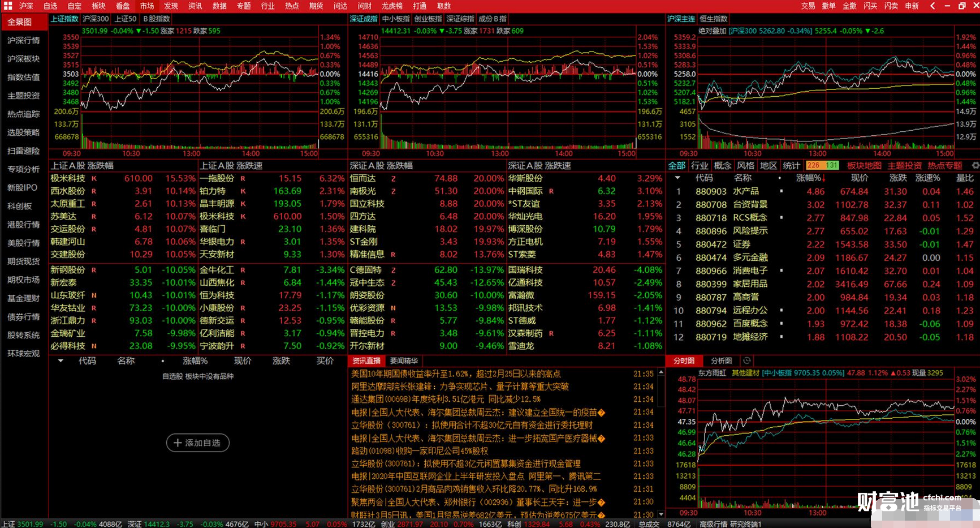980x528 pixels.
Task: Switch to the 分析图 chart tab
Action: (x=721, y=360)
